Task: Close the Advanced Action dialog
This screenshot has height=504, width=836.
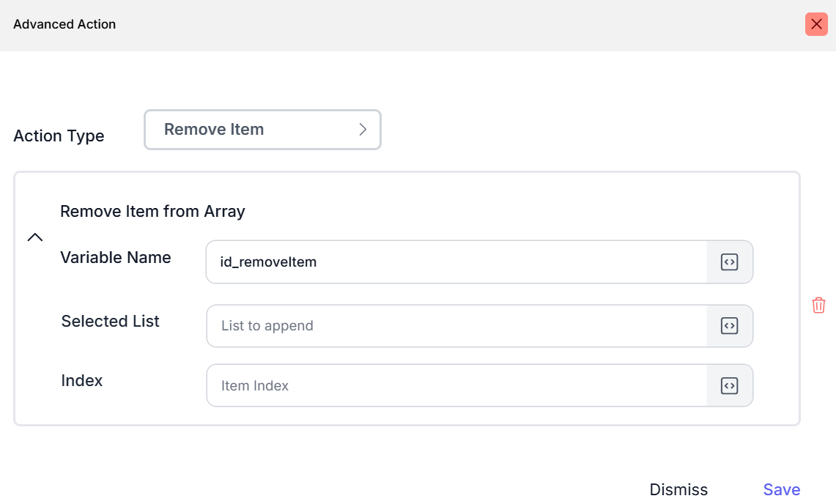Action: pyautogui.click(x=816, y=24)
